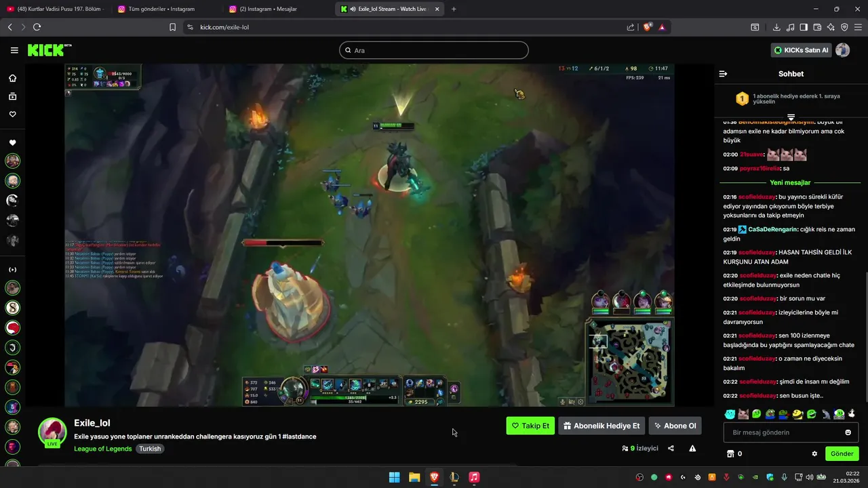Insert the cyan blob emote
Viewport: 868px width, 488px height.
730,413
